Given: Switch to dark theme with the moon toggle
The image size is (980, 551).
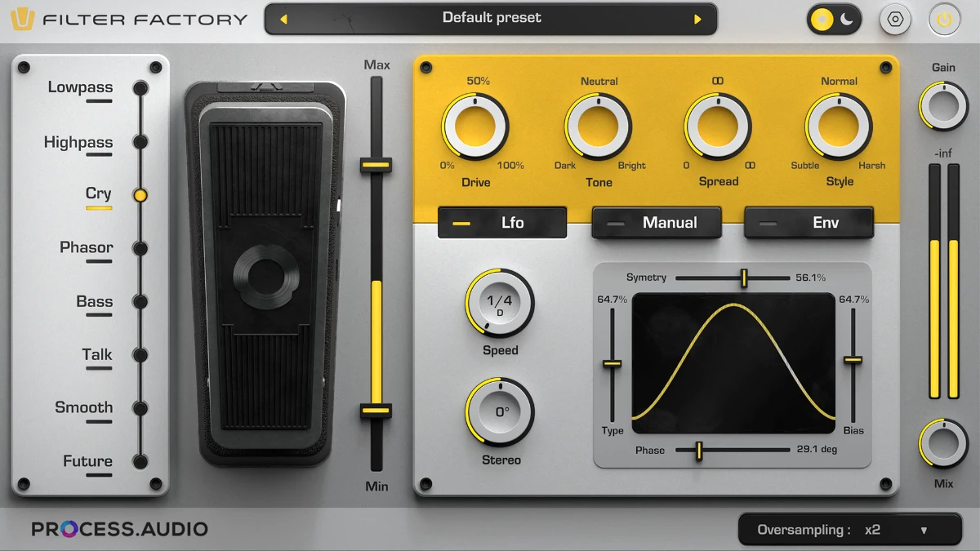Looking at the screenshot, I should [x=845, y=19].
